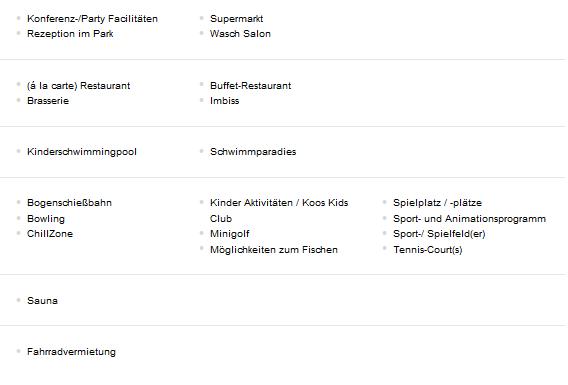Click the Brasserie list item

[48, 101]
